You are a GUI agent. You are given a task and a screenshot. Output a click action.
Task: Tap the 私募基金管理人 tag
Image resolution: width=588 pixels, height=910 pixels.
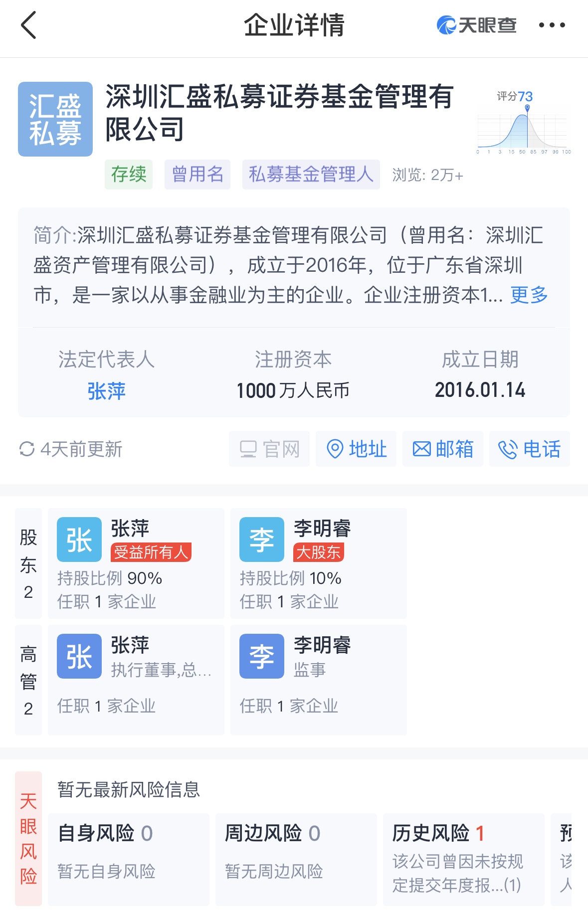tap(311, 175)
